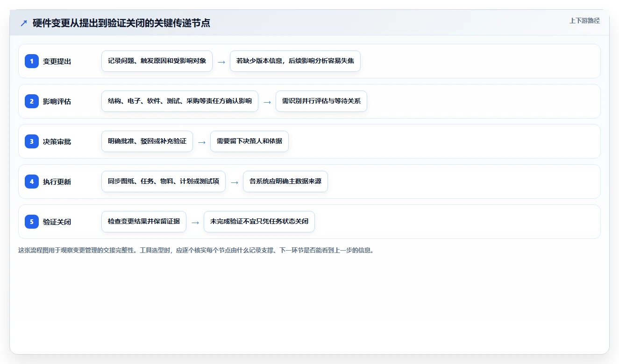Viewport: 619px width, 364px height.
Task: Select step number 4 badge
Action: point(32,182)
